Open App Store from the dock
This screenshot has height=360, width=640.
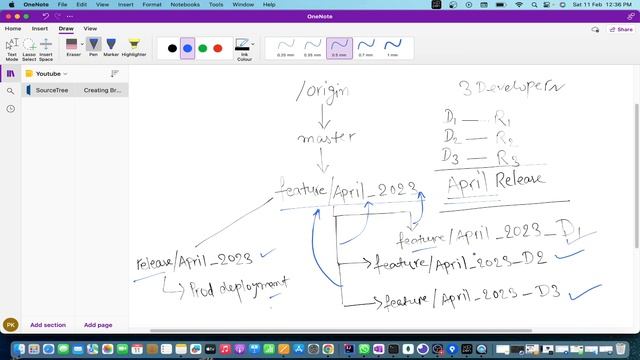298,349
